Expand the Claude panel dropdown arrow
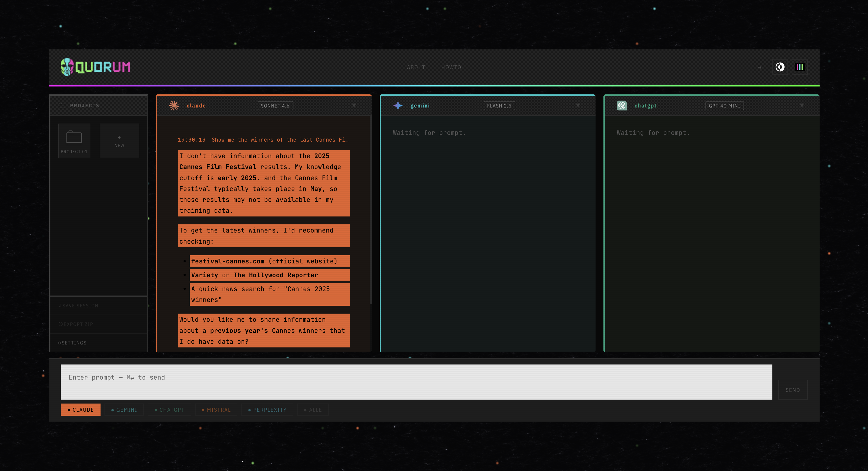 pyautogui.click(x=354, y=106)
